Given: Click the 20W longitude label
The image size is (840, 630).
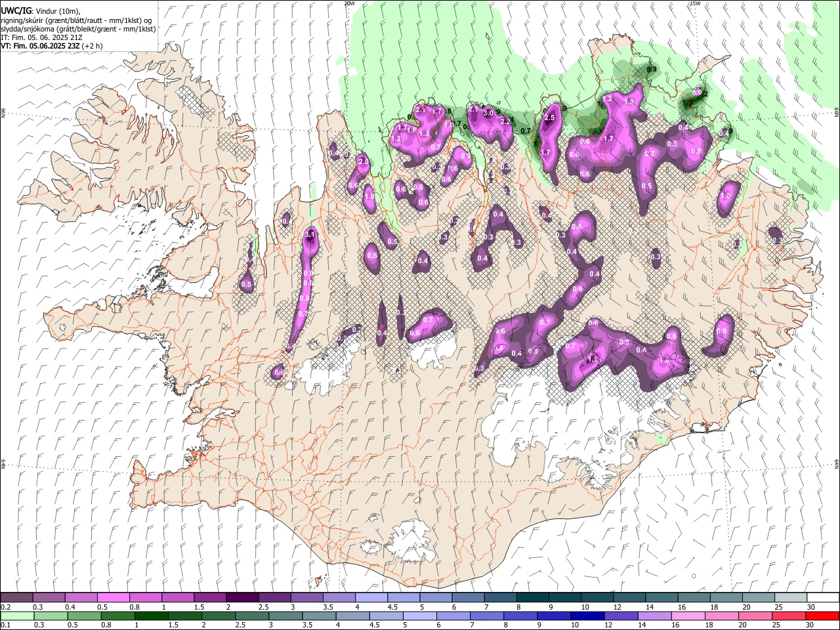Looking at the screenshot, I should [x=349, y=3].
